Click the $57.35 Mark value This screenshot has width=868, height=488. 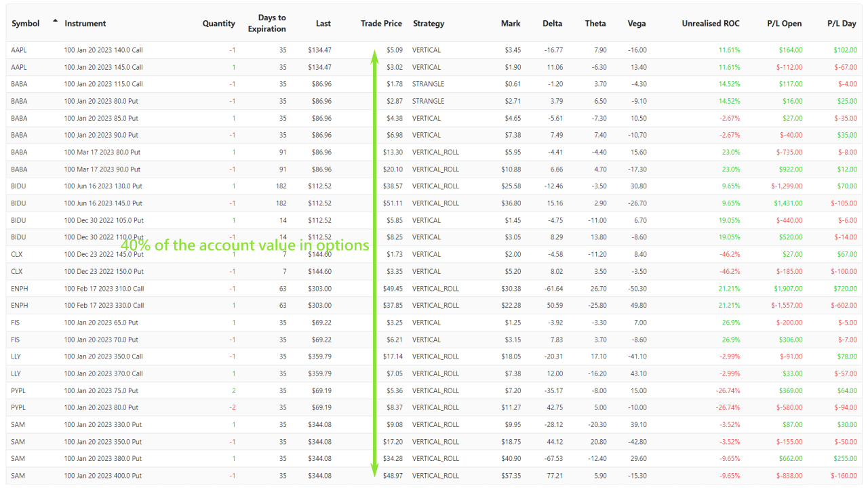511,476
